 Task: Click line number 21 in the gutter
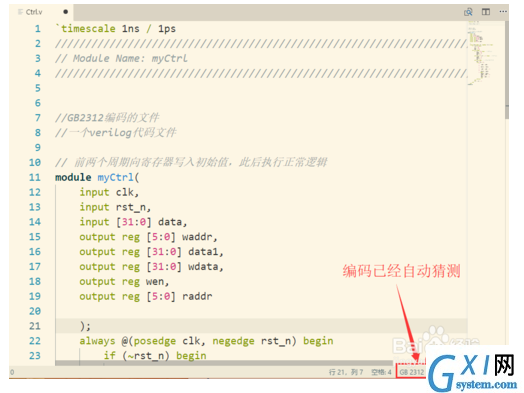(35, 326)
